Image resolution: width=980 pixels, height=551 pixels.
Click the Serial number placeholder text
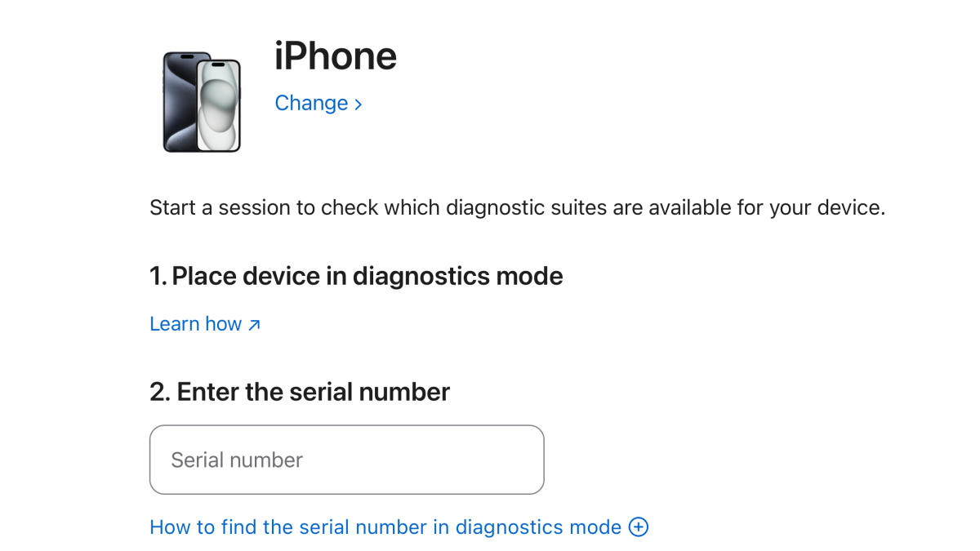(237, 460)
